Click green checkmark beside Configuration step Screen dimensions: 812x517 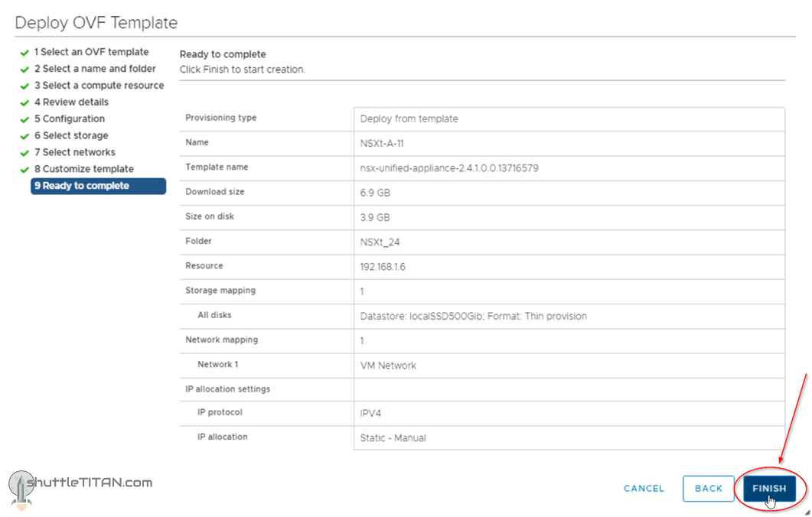point(24,120)
